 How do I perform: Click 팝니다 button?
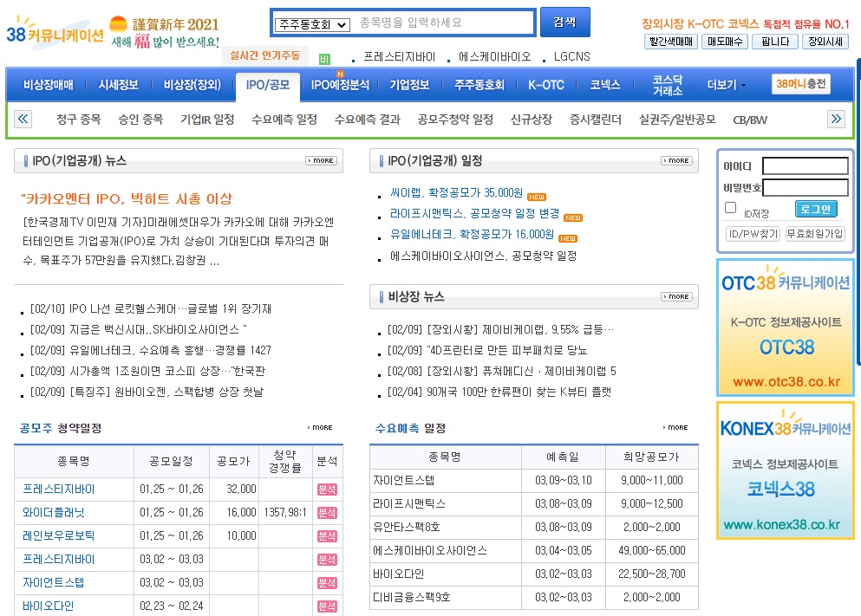coord(775,42)
